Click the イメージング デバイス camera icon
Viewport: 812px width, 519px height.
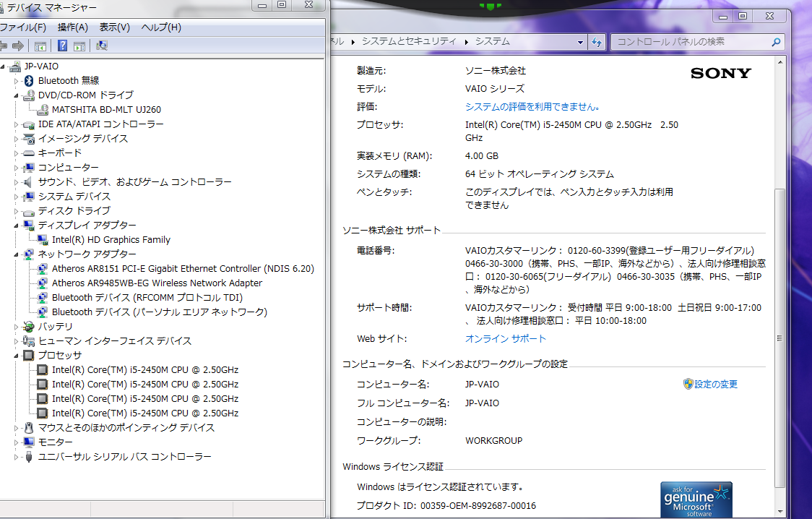(x=29, y=139)
